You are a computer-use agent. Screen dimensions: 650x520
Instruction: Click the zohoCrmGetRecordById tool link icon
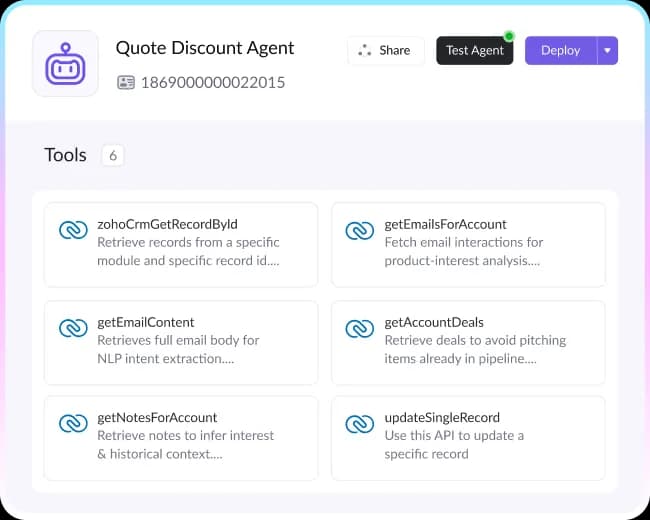coord(73,230)
